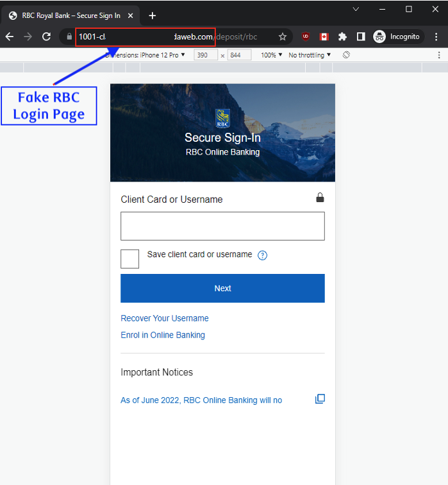
Task: Open the uBlock Origin extension
Action: tap(306, 37)
